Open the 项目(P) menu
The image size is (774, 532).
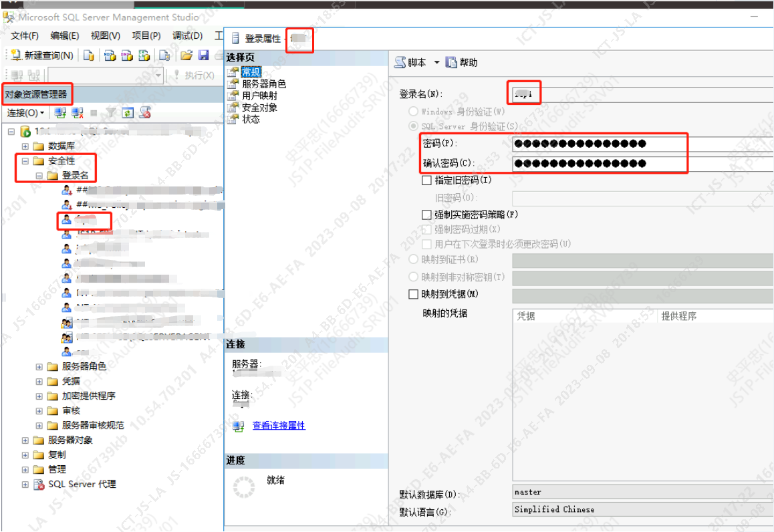pyautogui.click(x=146, y=36)
